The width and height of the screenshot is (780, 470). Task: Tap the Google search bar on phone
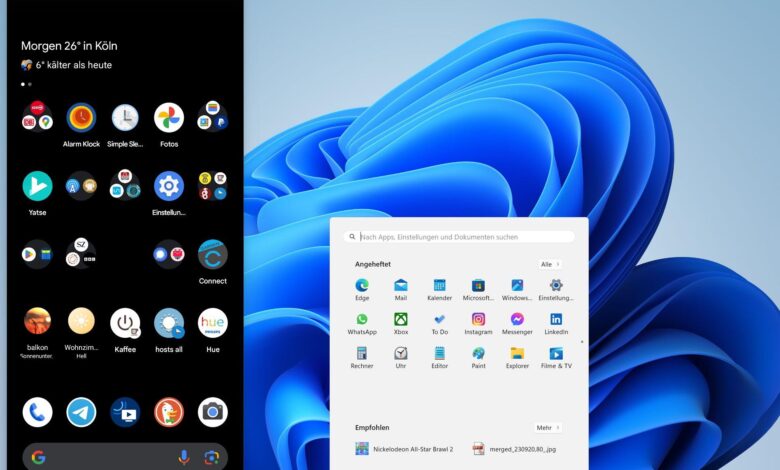[x=125, y=457]
